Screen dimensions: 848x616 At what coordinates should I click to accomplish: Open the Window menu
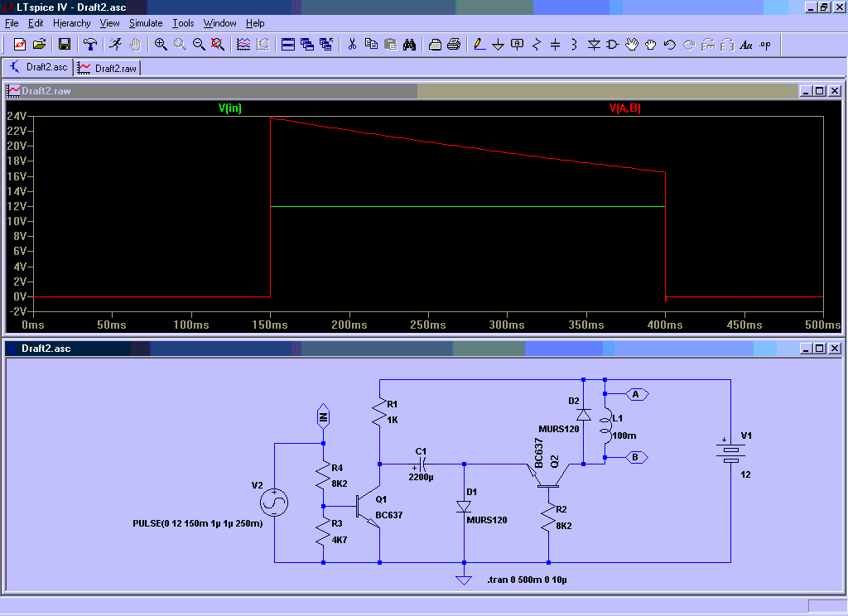[219, 23]
